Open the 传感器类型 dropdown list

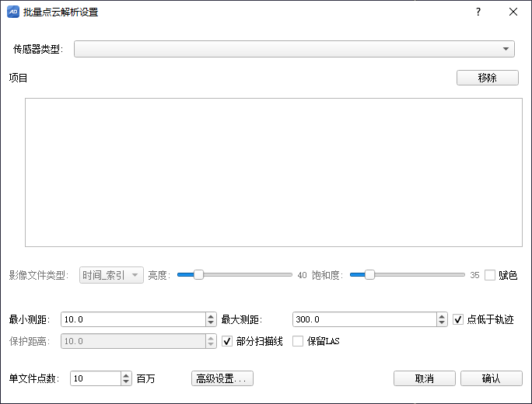(294, 49)
